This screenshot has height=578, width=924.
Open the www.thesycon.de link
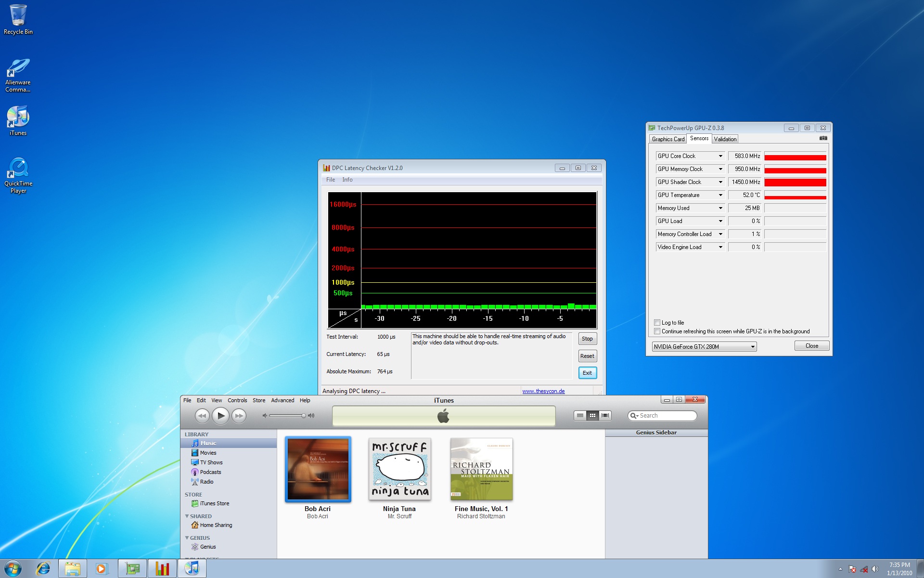543,391
